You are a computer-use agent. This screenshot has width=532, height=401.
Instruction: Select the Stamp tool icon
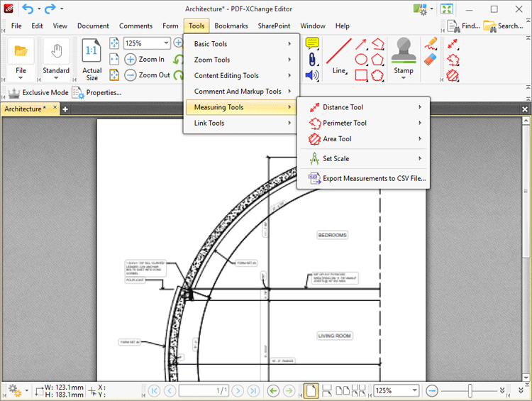tap(404, 51)
